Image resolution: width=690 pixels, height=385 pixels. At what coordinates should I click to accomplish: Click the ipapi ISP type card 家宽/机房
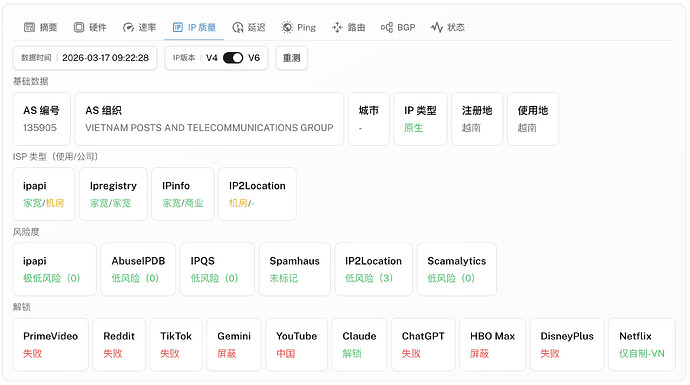[44, 194]
